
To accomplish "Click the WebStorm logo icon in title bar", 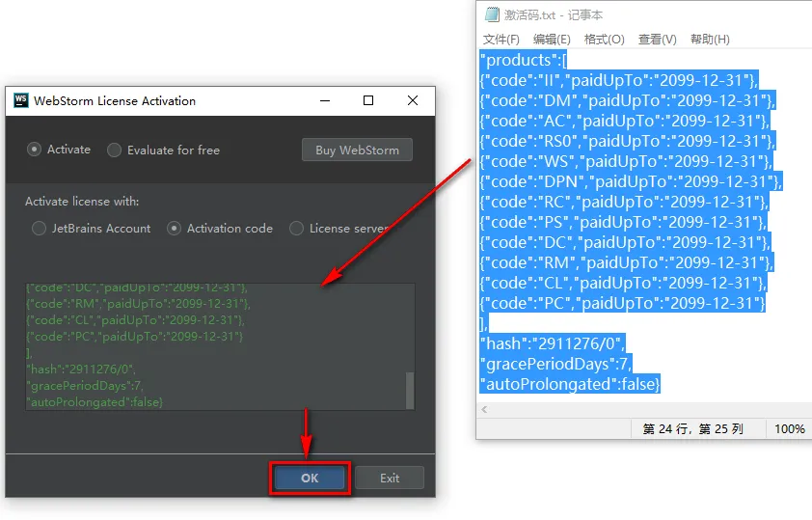I will pos(21,100).
